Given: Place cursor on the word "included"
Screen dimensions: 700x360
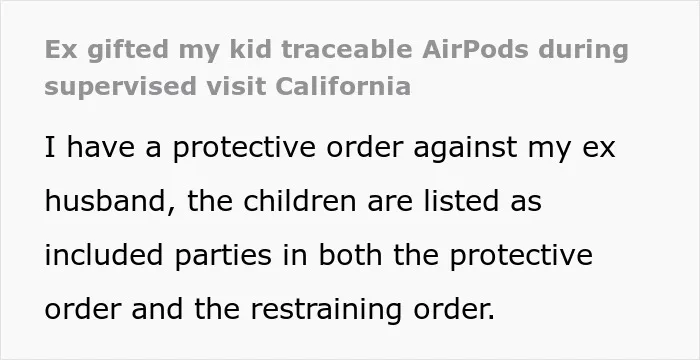Looking at the screenshot, I should [x=104, y=255].
